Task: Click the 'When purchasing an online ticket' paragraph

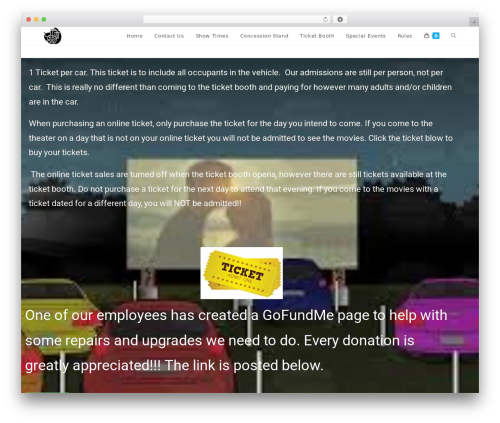Action: [241, 138]
